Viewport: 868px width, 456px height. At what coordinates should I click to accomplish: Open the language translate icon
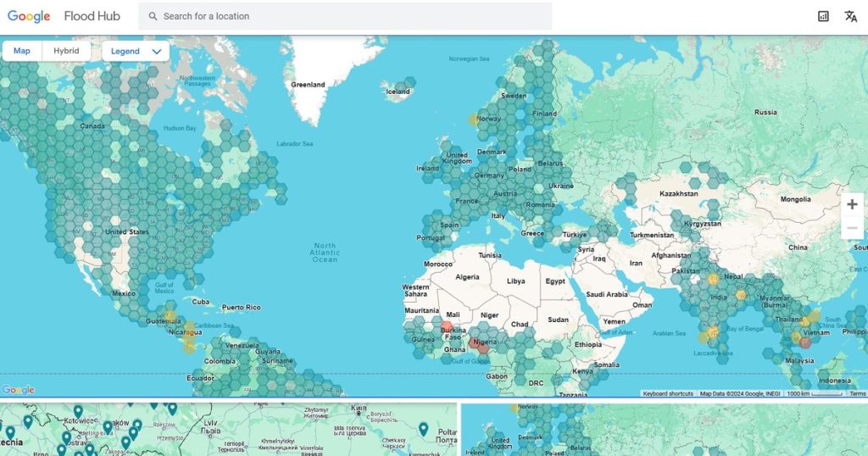coord(851,16)
